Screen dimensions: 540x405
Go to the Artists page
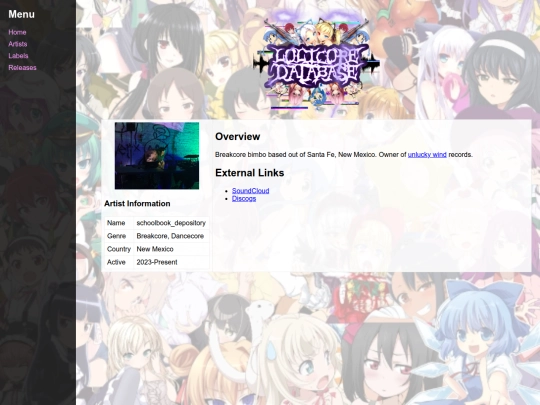click(18, 44)
